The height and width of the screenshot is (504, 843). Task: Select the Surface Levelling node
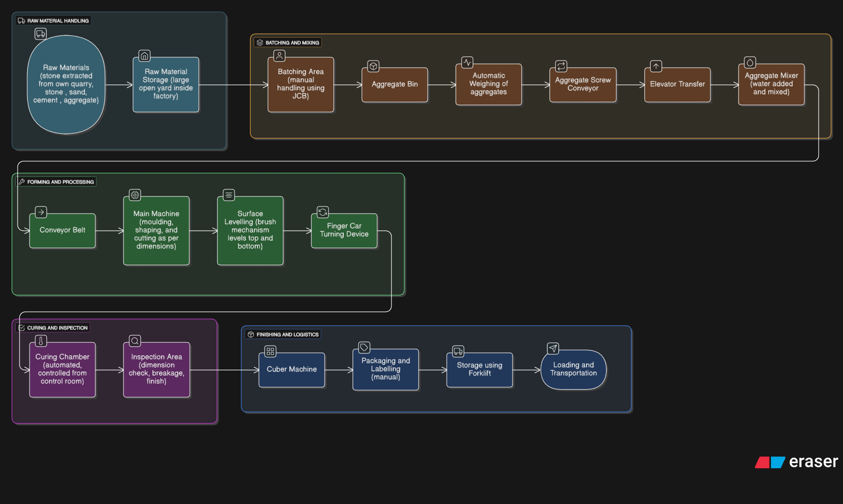(x=250, y=230)
